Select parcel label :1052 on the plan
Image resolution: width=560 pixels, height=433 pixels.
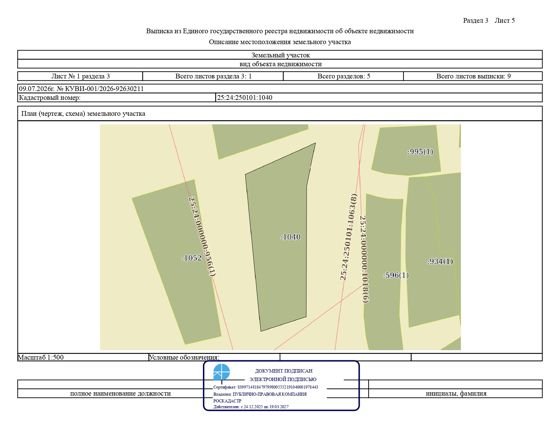(x=192, y=258)
